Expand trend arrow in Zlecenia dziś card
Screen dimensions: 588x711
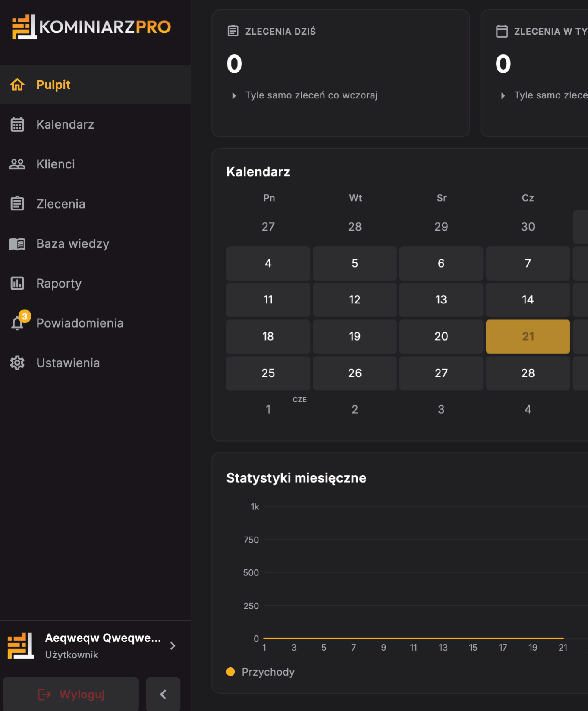point(234,95)
